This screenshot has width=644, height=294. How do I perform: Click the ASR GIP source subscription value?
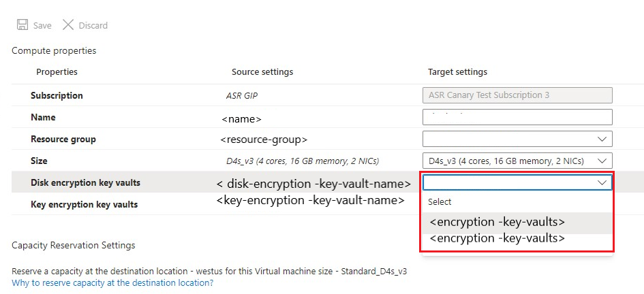click(241, 96)
